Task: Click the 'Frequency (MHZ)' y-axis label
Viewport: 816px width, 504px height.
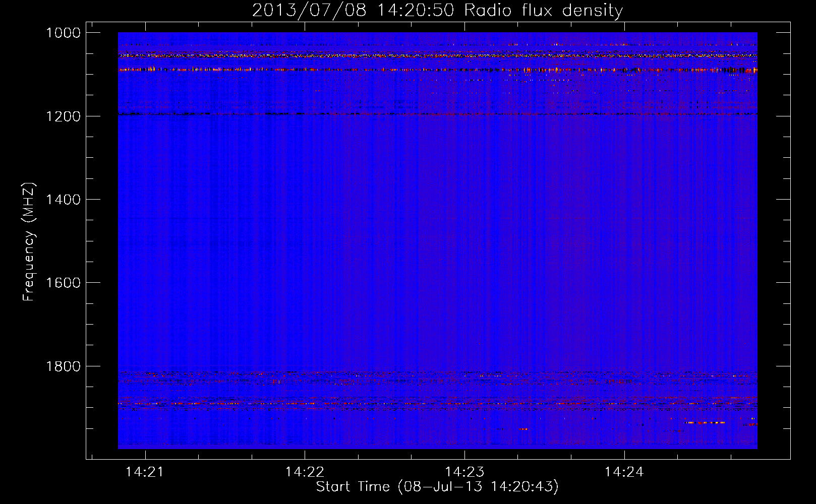Action: [x=29, y=242]
